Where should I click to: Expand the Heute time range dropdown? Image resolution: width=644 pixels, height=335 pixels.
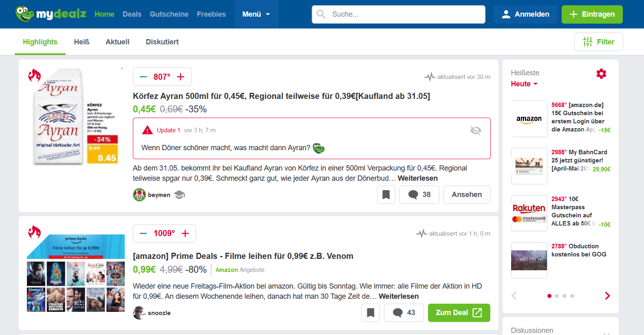[x=524, y=84]
